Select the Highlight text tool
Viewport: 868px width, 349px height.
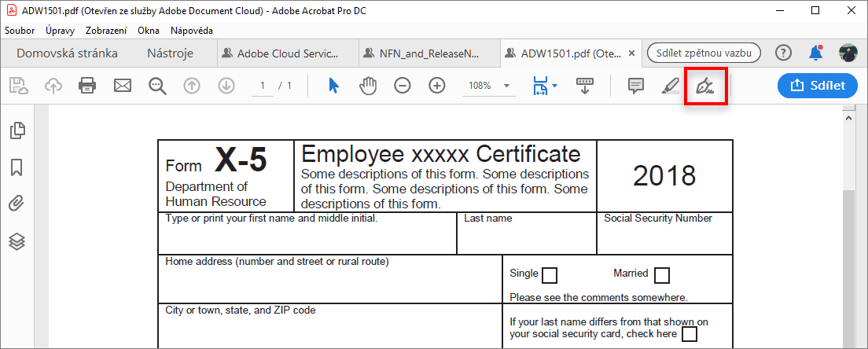[x=671, y=86]
